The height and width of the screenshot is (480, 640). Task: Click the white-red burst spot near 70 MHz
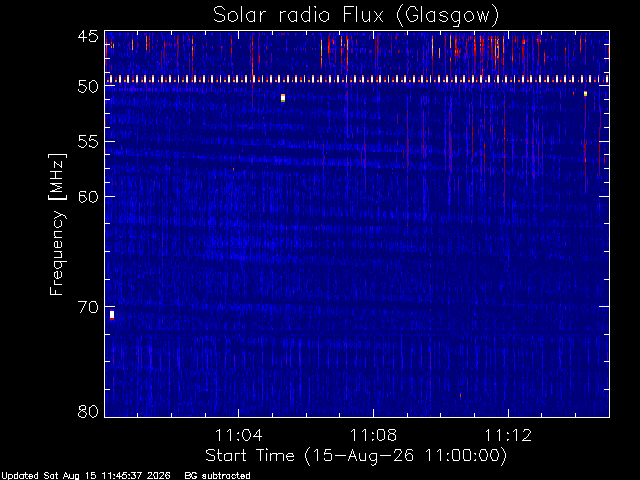[x=112, y=316]
